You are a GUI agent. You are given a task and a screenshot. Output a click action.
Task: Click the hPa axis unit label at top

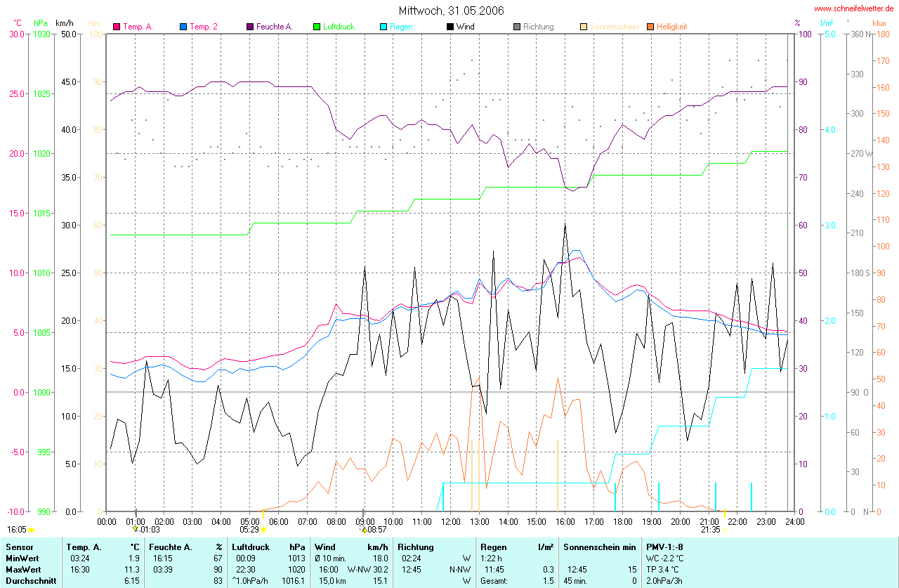[x=41, y=23]
